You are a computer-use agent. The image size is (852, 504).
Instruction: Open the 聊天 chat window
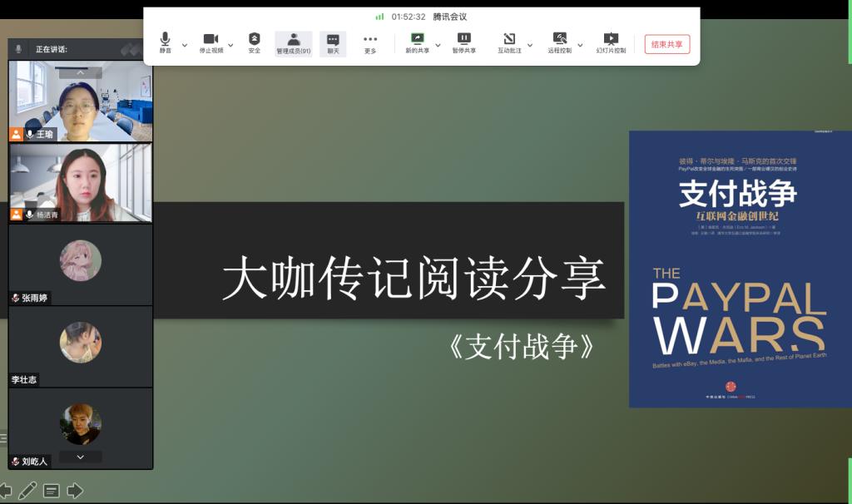(333, 43)
